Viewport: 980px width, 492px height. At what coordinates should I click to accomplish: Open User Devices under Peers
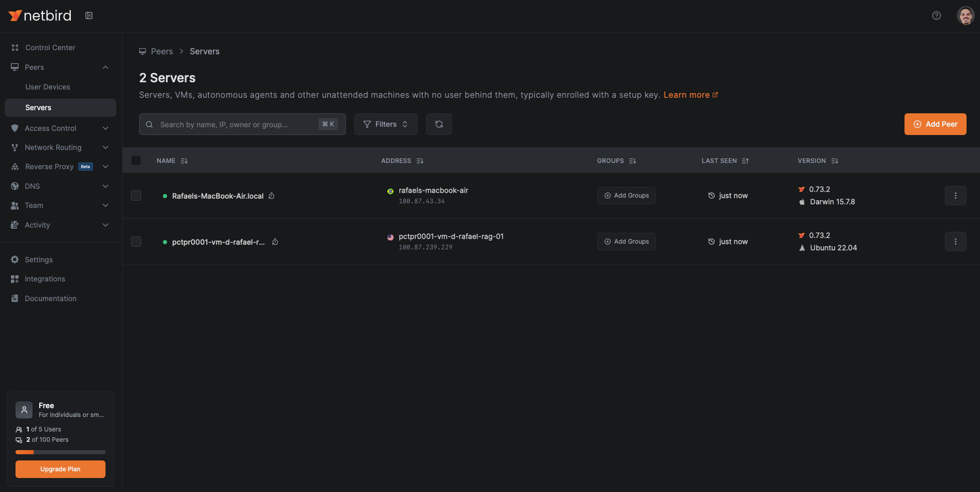pyautogui.click(x=60, y=87)
